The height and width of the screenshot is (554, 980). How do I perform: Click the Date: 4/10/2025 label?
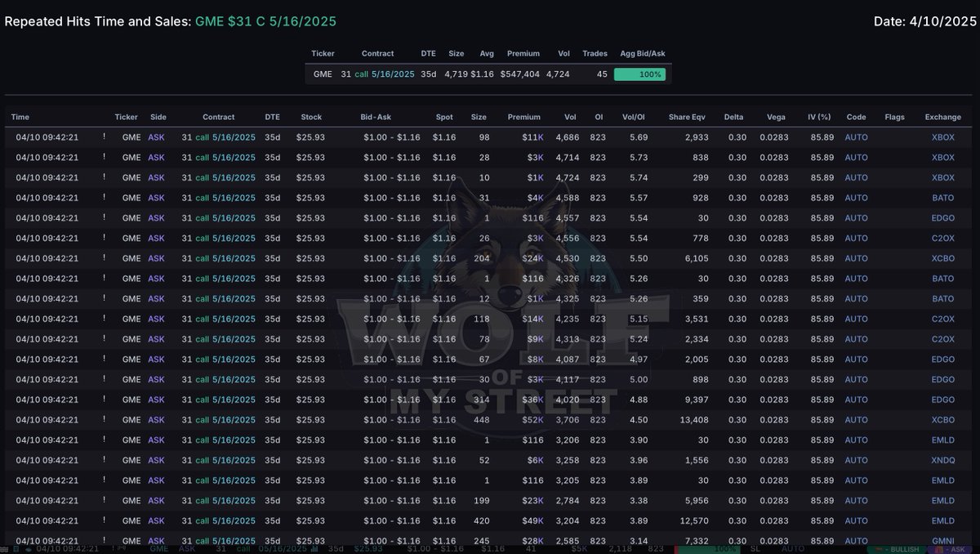coord(925,21)
